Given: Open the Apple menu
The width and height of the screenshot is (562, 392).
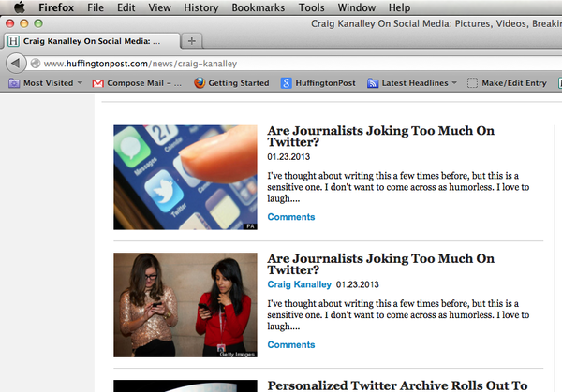Looking at the screenshot, I should [20, 7].
